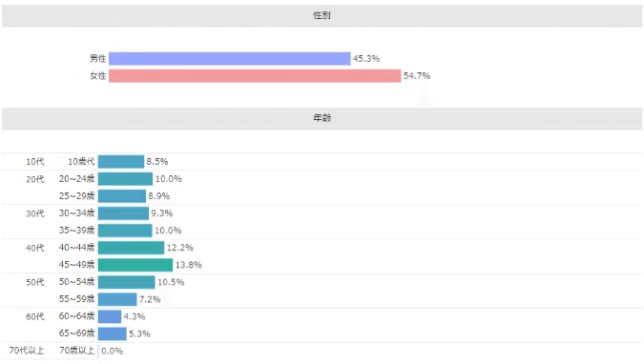
Task: Select the 40代 group label
Action: 35,248
